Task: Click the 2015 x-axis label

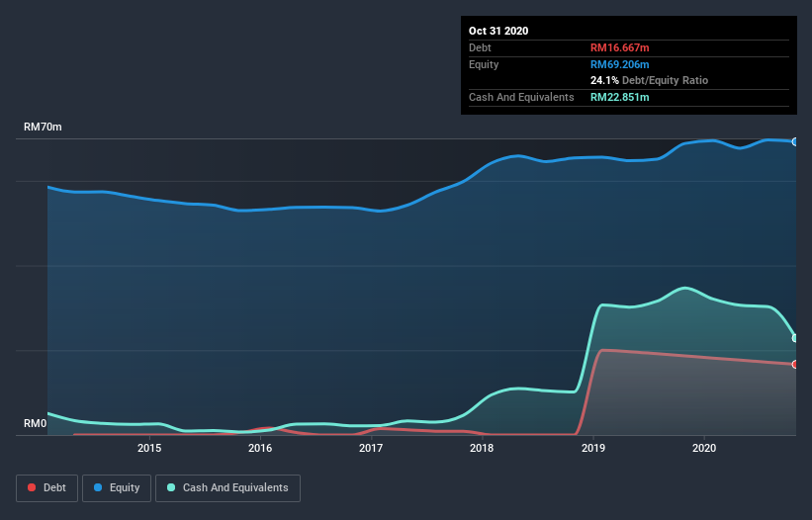Action: 149,448
